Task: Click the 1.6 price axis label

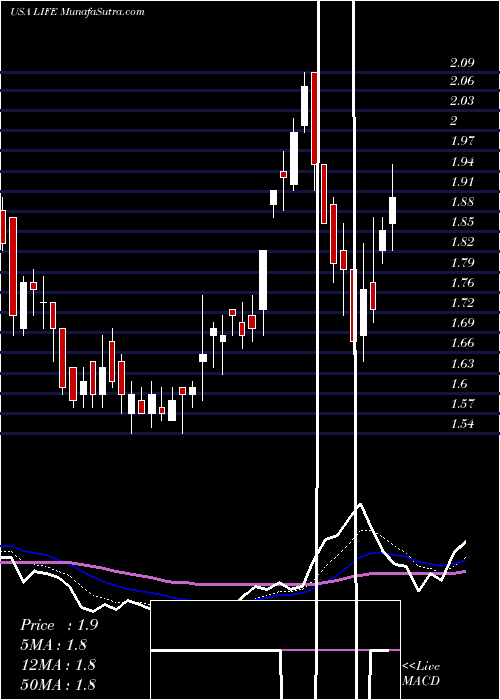Action: pyautogui.click(x=459, y=384)
